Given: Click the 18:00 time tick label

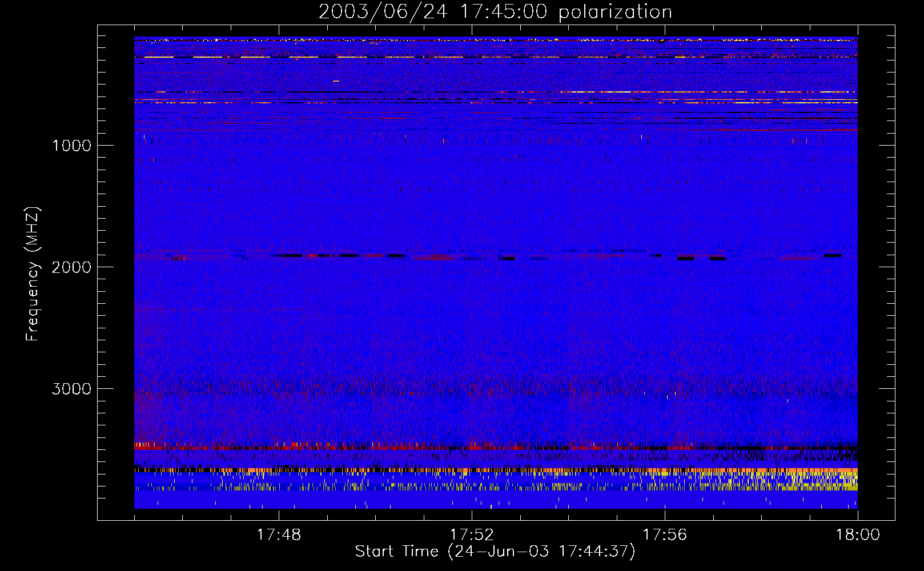Looking at the screenshot, I should 858,535.
